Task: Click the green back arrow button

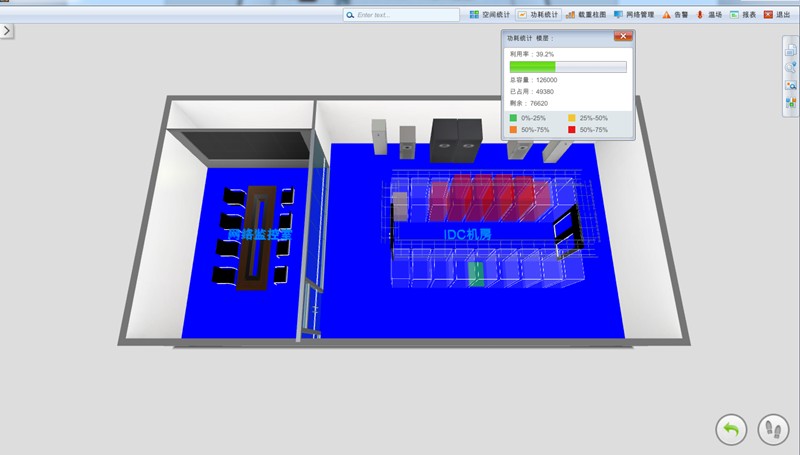Action: tap(731, 430)
